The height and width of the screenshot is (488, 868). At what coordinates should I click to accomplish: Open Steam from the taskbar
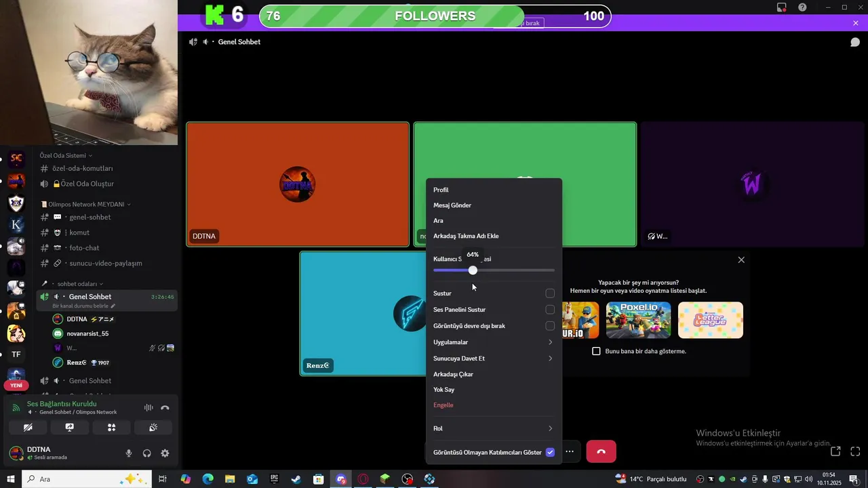pos(296,479)
